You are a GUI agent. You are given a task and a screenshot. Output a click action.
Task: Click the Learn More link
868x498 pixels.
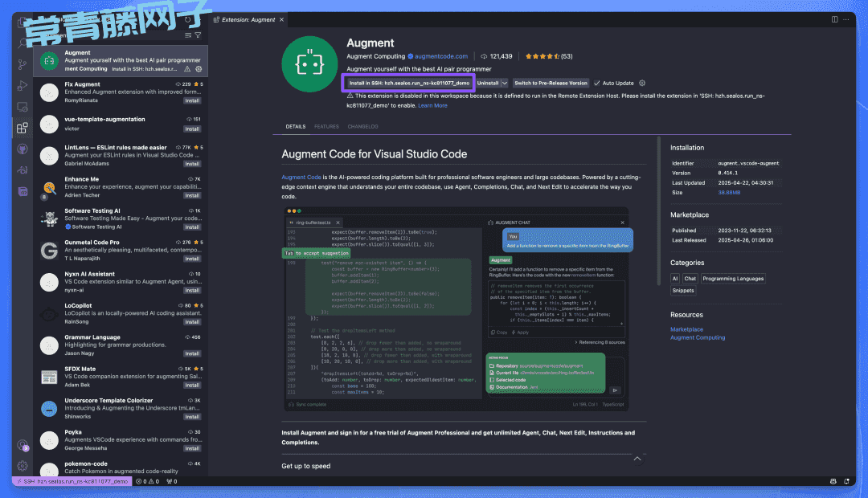[432, 106]
